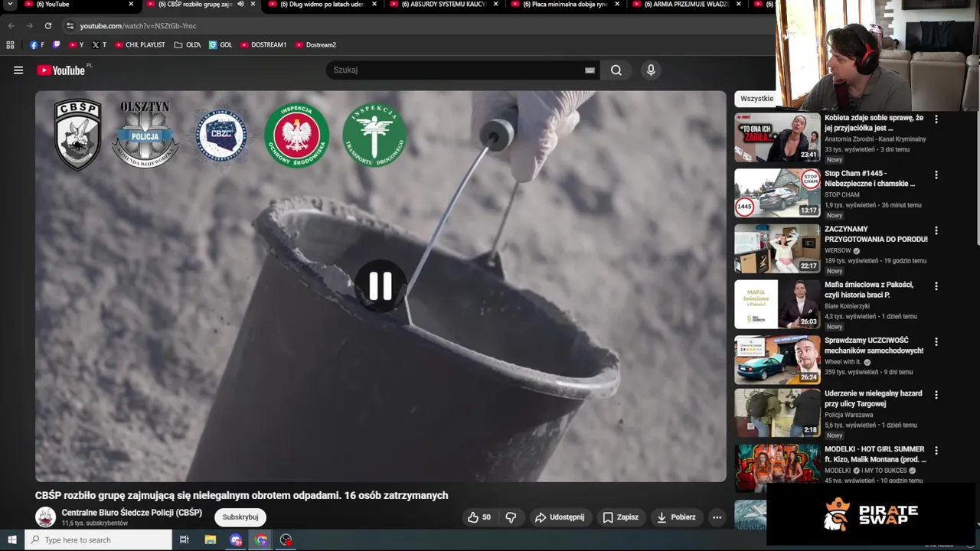The width and height of the screenshot is (980, 551).
Task: Dislike the video with thumbs down
Action: click(x=511, y=517)
